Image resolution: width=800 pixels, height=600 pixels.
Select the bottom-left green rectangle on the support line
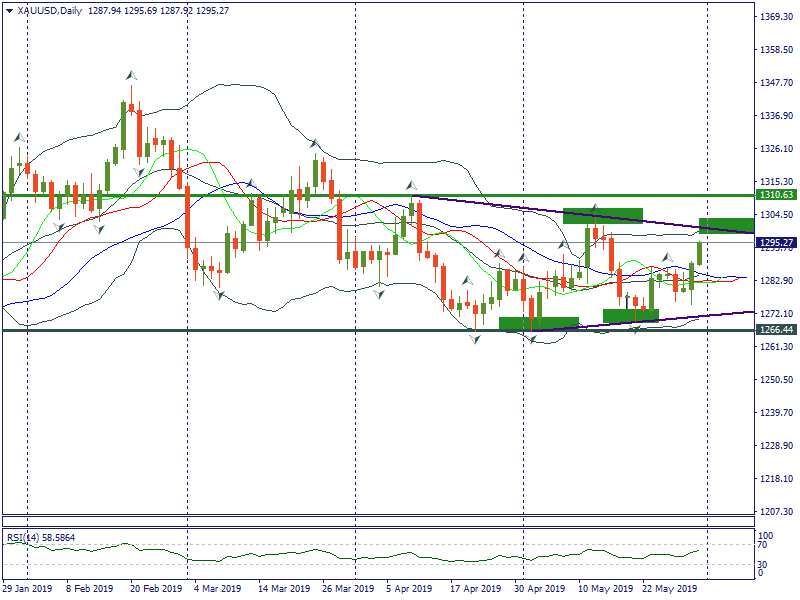coord(538,323)
